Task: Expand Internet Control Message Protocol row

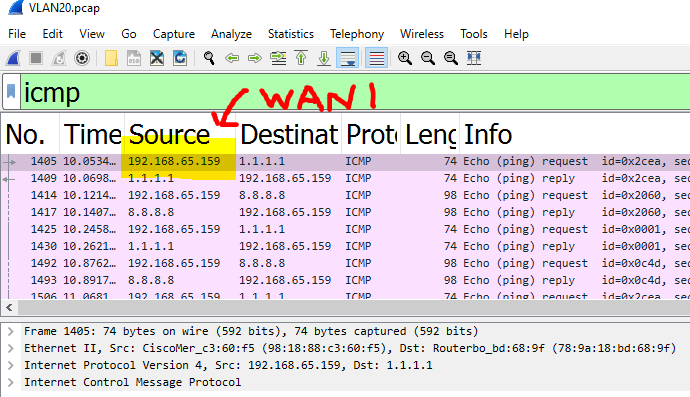Action: click(x=11, y=382)
